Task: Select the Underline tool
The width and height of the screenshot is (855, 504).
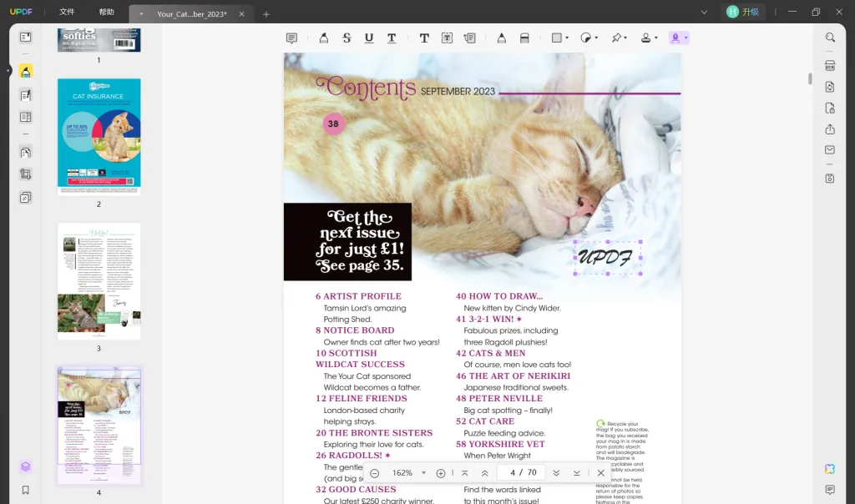Action: 369,38
